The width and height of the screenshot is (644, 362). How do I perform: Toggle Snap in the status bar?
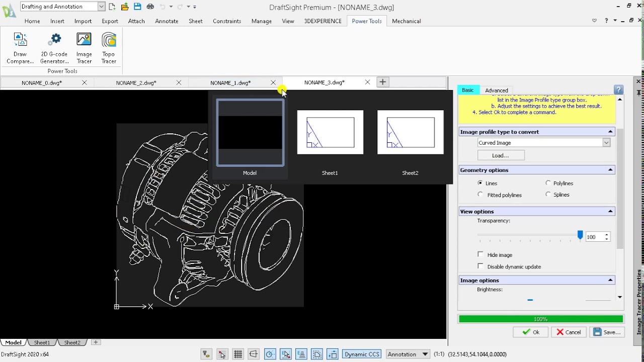pyautogui.click(x=222, y=354)
